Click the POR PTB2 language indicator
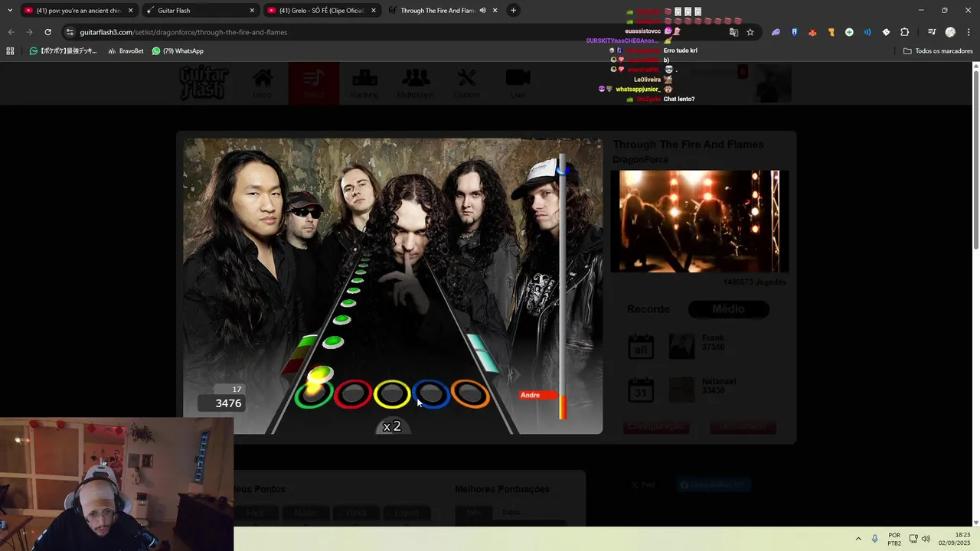The width and height of the screenshot is (980, 551). coord(894,539)
